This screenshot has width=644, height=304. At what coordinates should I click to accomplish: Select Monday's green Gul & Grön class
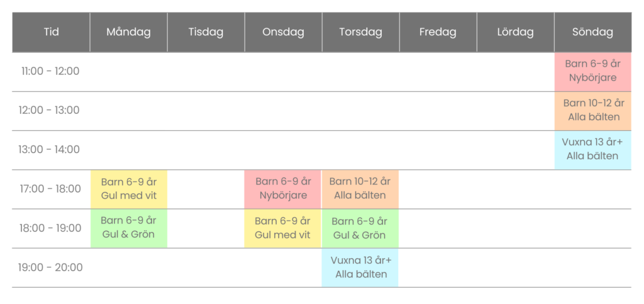(x=128, y=228)
